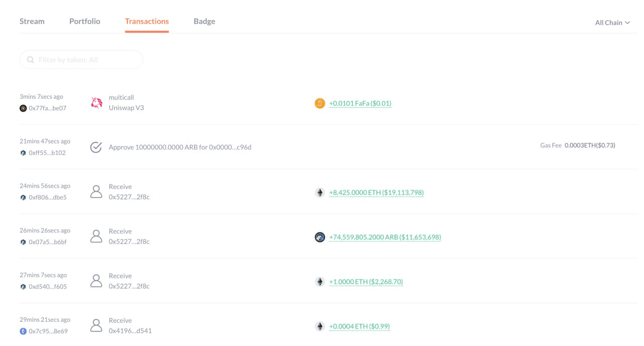The height and width of the screenshot is (346, 644).
Task: Click the multicall method label
Action: pyautogui.click(x=121, y=97)
